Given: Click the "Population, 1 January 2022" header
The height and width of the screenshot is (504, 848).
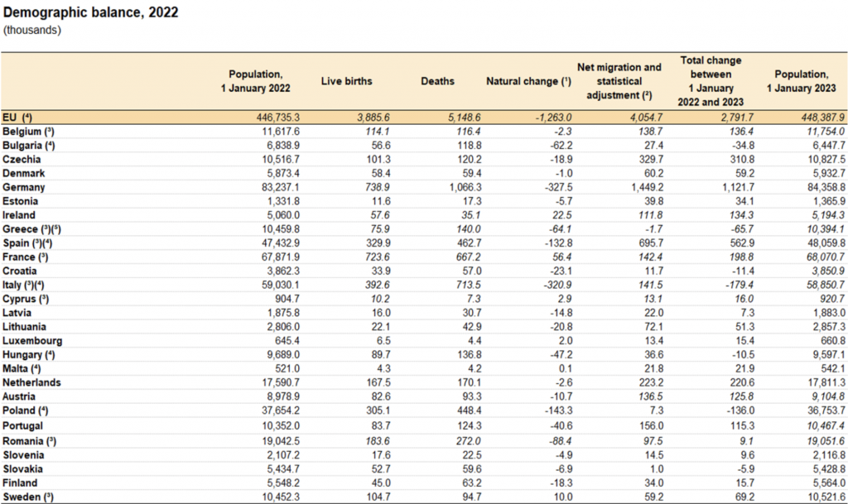Looking at the screenshot, I should 261,80.
